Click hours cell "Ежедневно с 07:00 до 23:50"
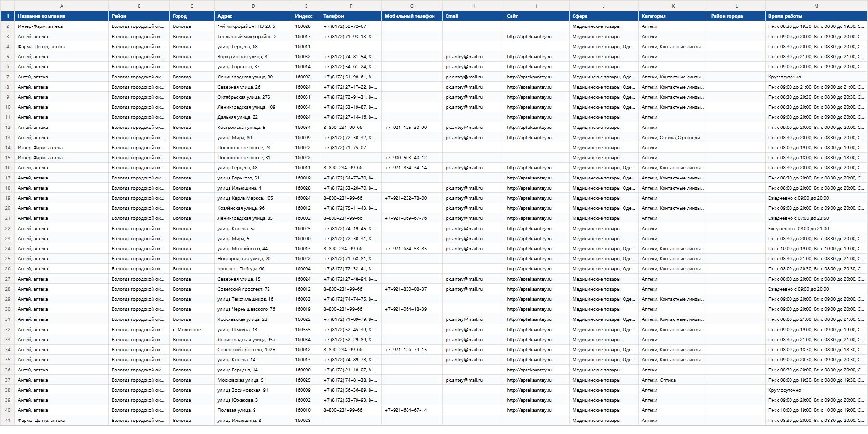 coord(816,218)
